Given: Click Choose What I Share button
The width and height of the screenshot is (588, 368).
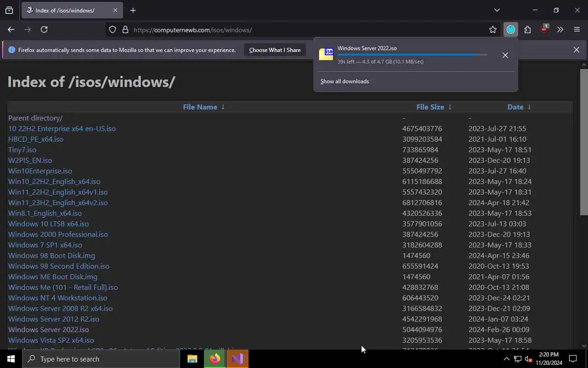Looking at the screenshot, I should 275,50.
